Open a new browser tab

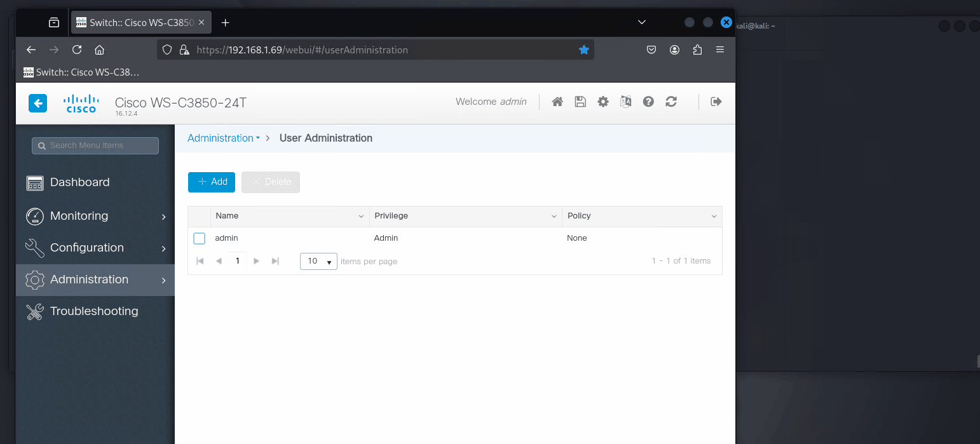pyautogui.click(x=225, y=23)
